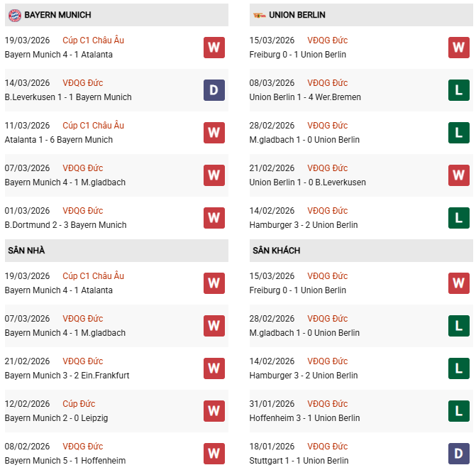Select the W badge for Bayern Munich 3-2 Ein.Frankfurt

(214, 368)
